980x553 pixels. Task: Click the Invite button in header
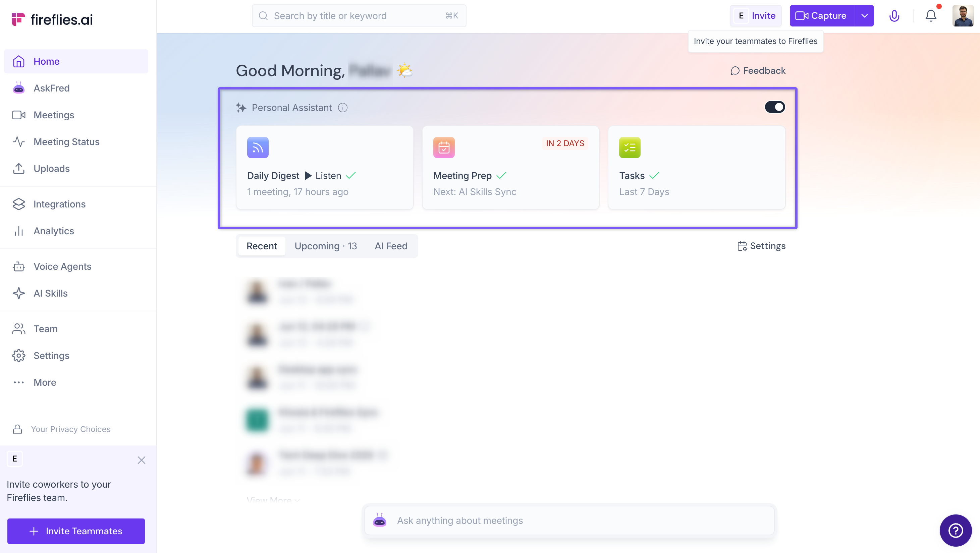point(755,15)
